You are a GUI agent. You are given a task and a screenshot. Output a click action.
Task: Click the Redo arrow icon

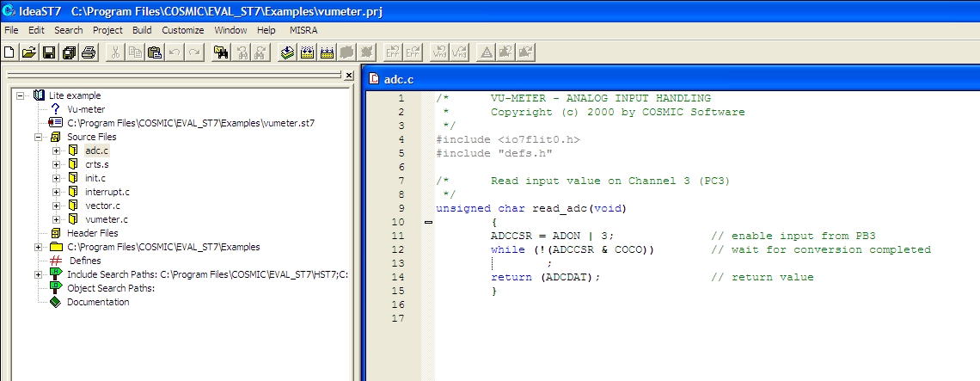click(x=195, y=52)
